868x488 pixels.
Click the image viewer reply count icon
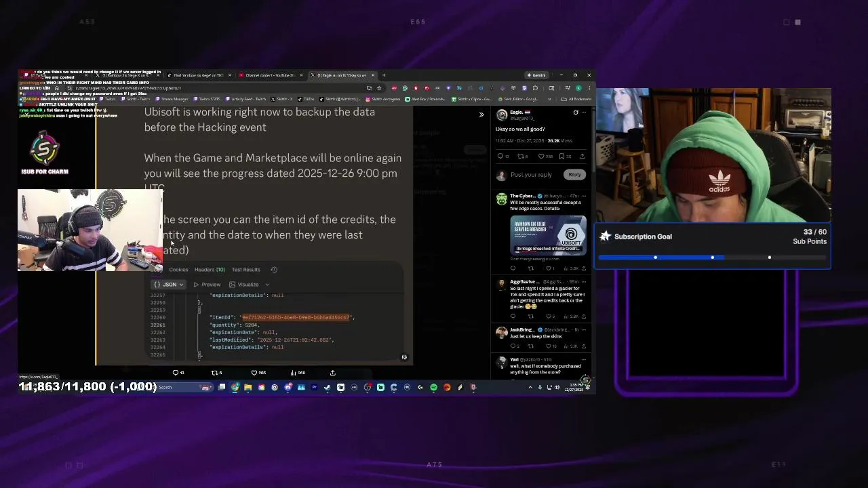click(x=176, y=373)
